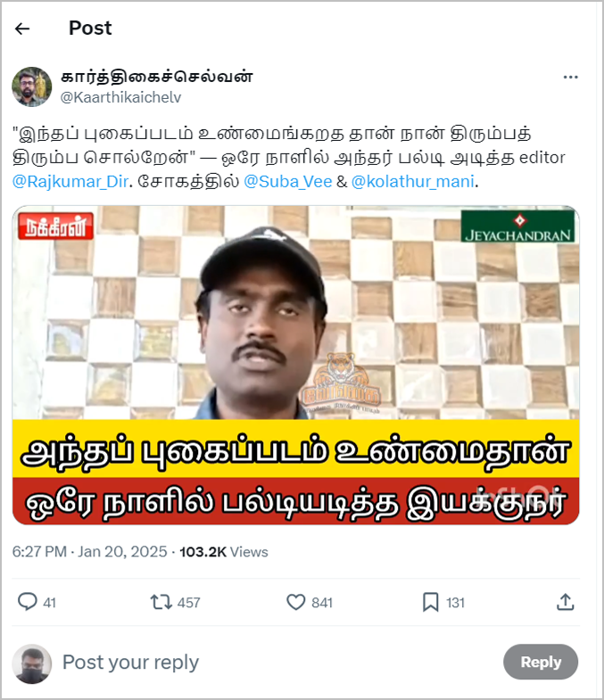This screenshot has height=700, width=604.
Task: Open the three-dot more options menu
Action: (x=570, y=78)
